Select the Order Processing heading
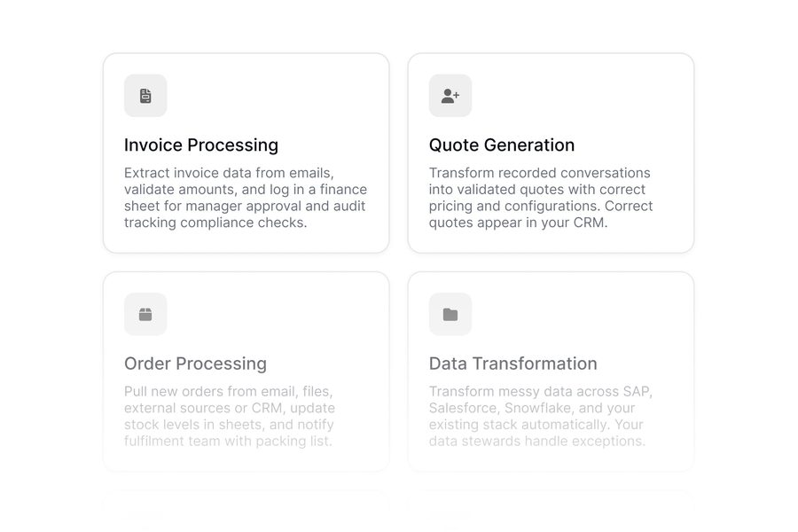 coord(195,364)
